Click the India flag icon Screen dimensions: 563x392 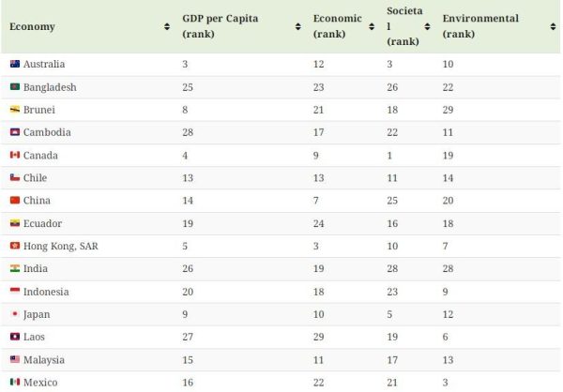click(15, 268)
